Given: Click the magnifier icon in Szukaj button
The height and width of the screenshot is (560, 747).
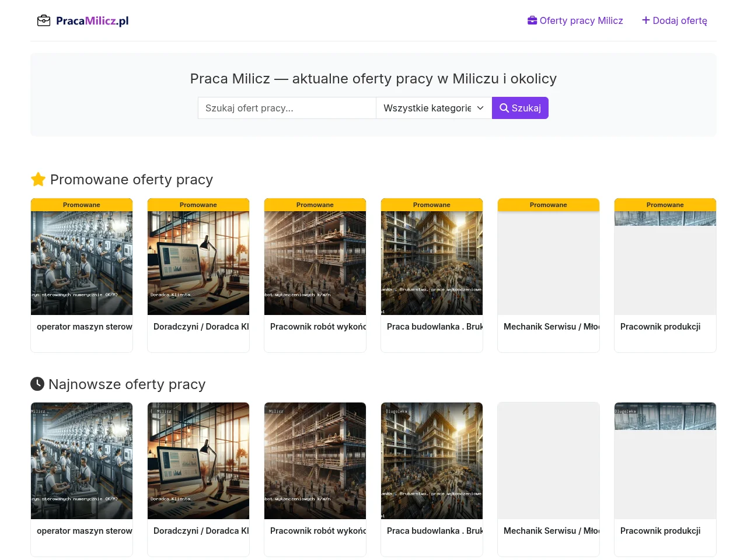Looking at the screenshot, I should [504, 108].
